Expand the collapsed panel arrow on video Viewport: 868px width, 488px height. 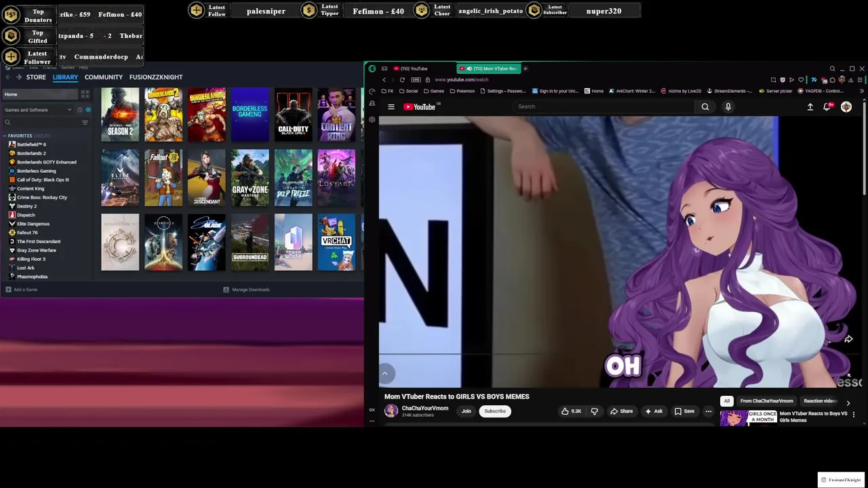pyautogui.click(x=384, y=373)
